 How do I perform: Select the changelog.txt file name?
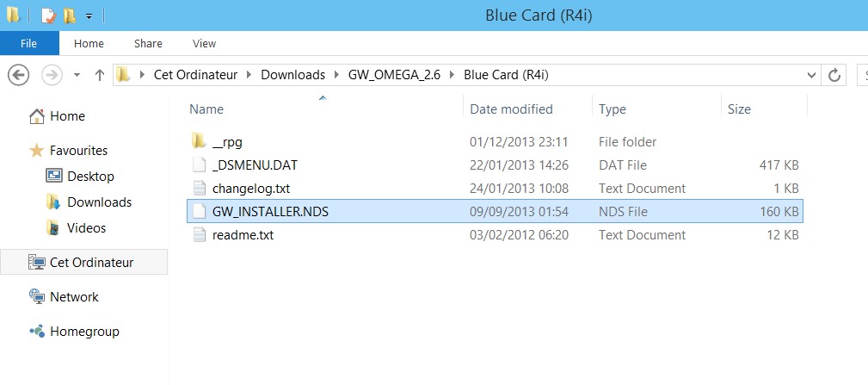coord(251,189)
